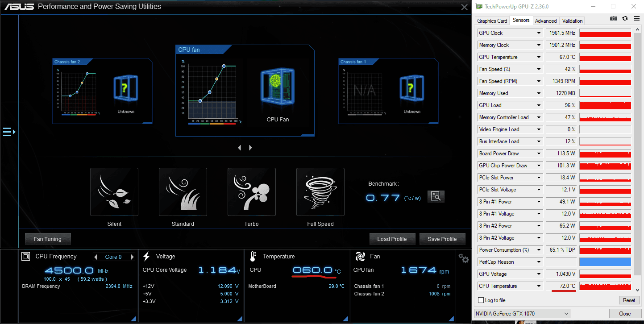Open the Fan Speed (%) sensor dropdown
Image resolution: width=644 pixels, height=324 pixels.
[x=539, y=69]
